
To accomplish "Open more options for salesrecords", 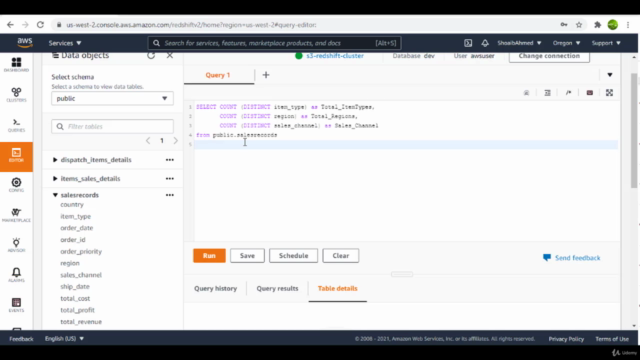I will (x=170, y=195).
